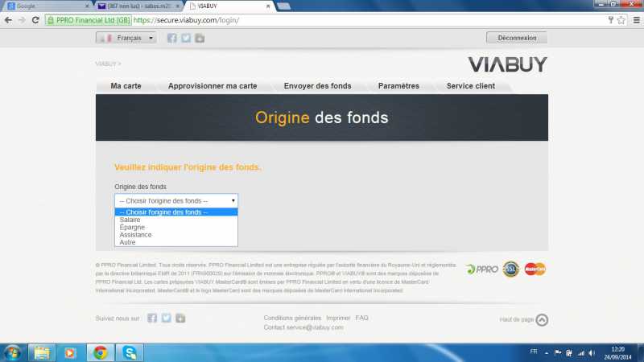644x362 pixels.
Task: Open the Approvisionner ma carte tab
Action: pos(213,86)
